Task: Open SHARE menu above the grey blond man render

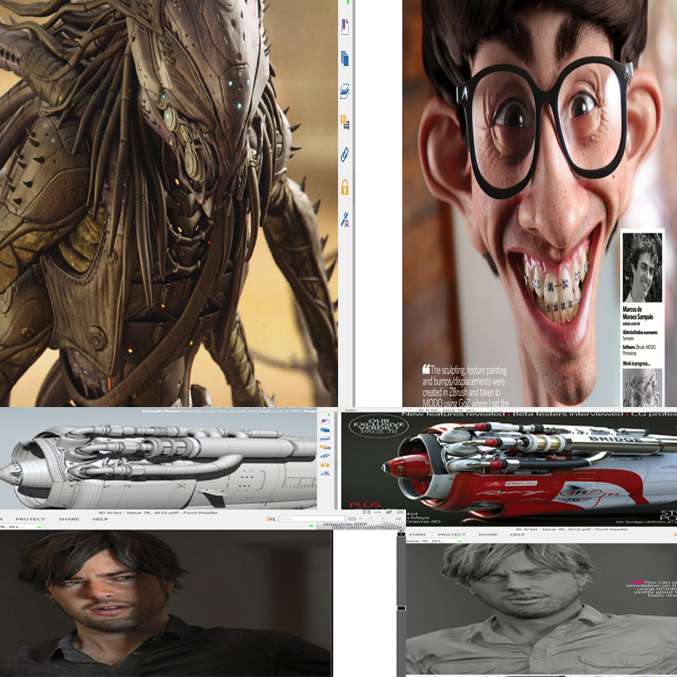Action: click(488, 535)
